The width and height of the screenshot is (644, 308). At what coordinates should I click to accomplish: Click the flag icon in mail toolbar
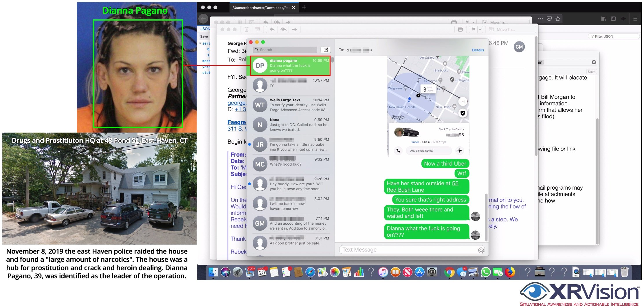click(x=473, y=30)
